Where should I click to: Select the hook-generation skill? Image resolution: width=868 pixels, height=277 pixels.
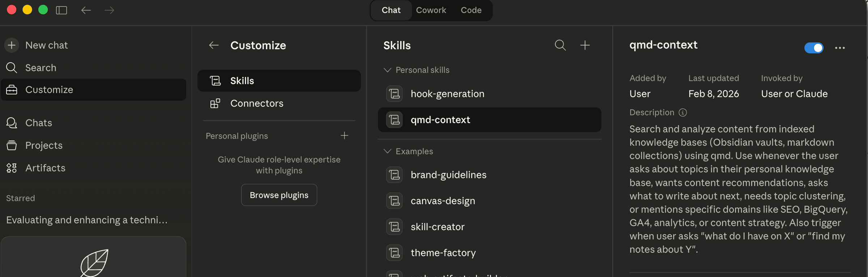tap(447, 94)
